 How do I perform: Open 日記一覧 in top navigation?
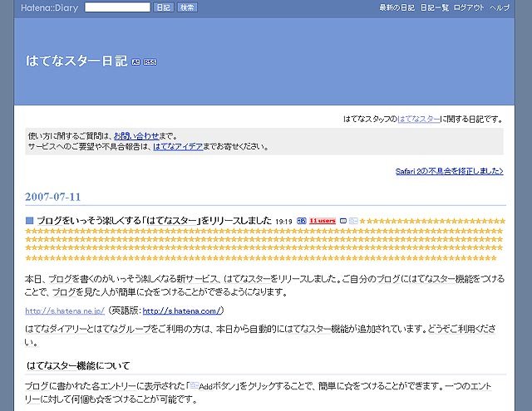435,7
